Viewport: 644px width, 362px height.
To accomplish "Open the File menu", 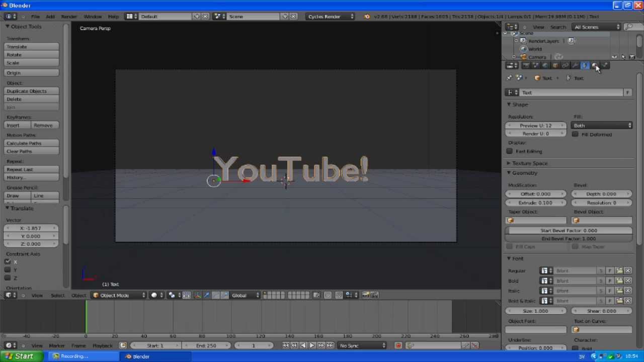I will point(35,17).
